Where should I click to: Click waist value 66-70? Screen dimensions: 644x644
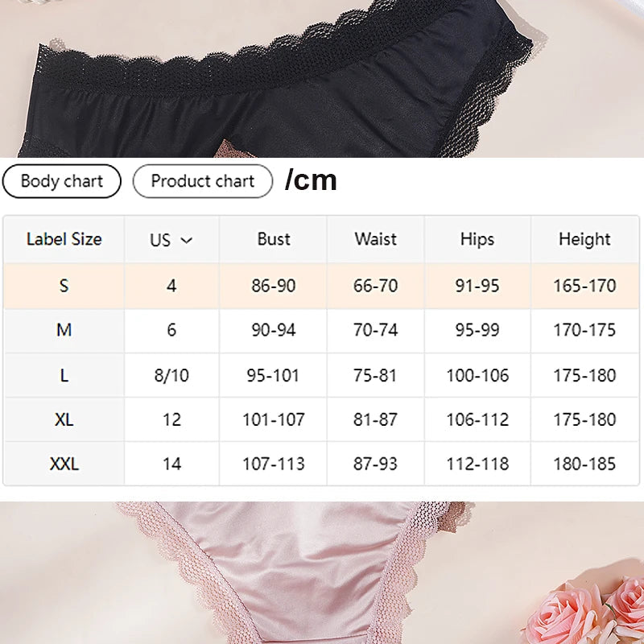375,286
